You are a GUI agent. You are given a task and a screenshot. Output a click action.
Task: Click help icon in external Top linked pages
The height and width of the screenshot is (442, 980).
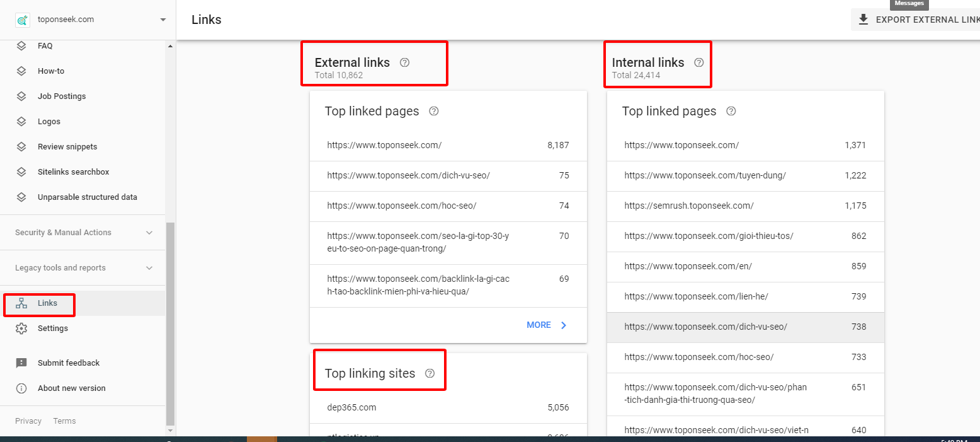point(434,111)
